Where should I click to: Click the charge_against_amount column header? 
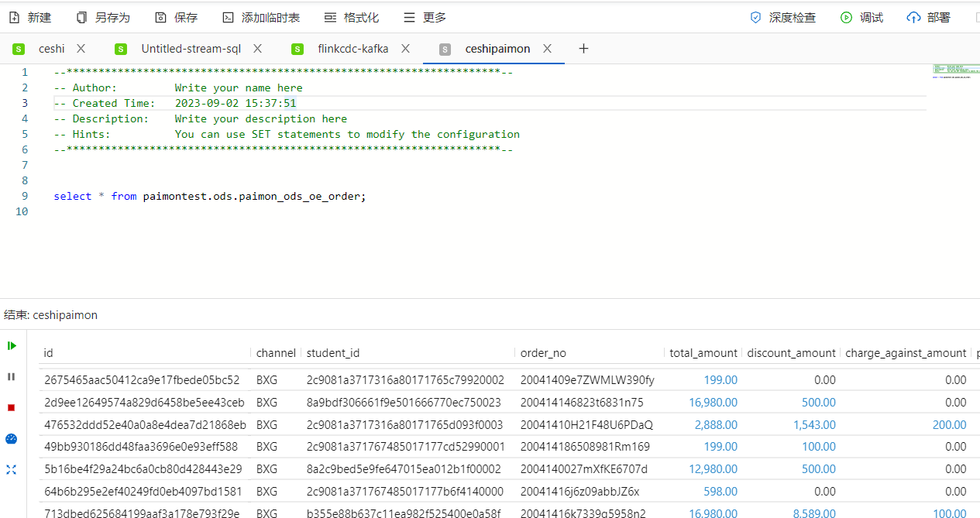(x=906, y=353)
